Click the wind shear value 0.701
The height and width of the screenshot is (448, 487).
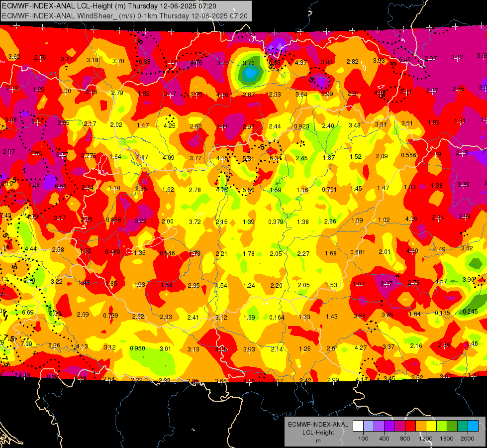329,189
